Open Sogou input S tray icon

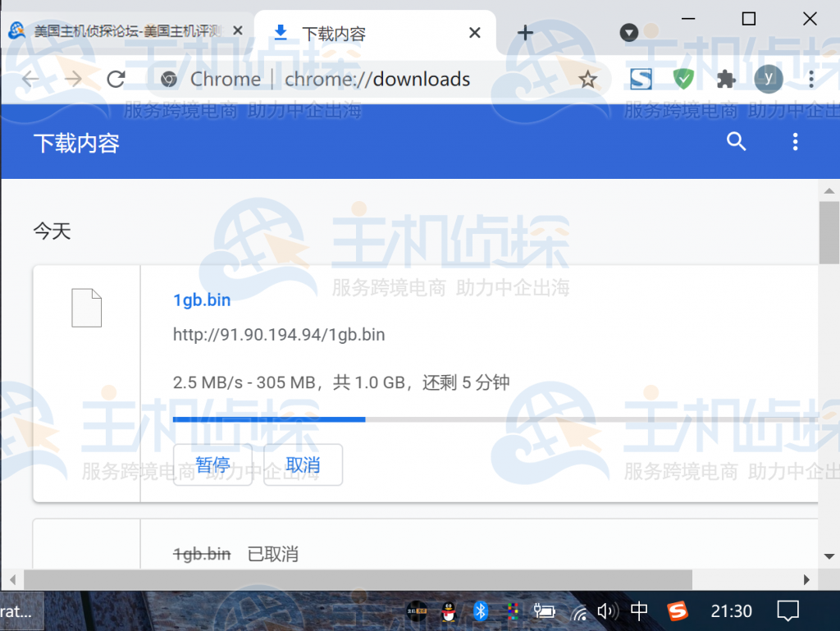pyautogui.click(x=677, y=610)
